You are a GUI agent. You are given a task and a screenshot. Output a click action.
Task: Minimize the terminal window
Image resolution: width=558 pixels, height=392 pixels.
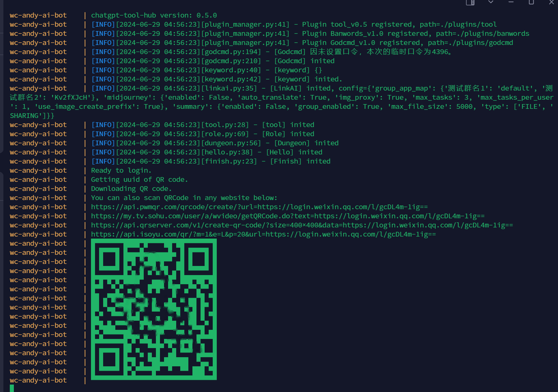click(511, 2)
